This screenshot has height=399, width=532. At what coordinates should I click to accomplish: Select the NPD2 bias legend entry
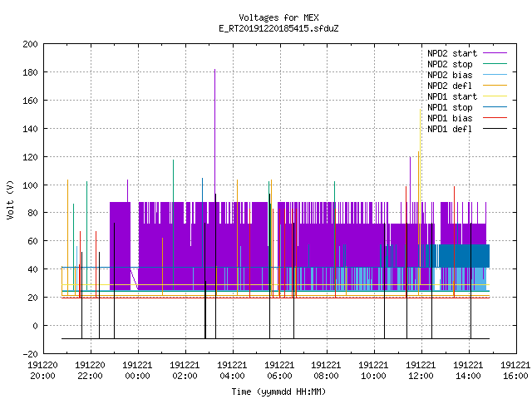click(467, 75)
